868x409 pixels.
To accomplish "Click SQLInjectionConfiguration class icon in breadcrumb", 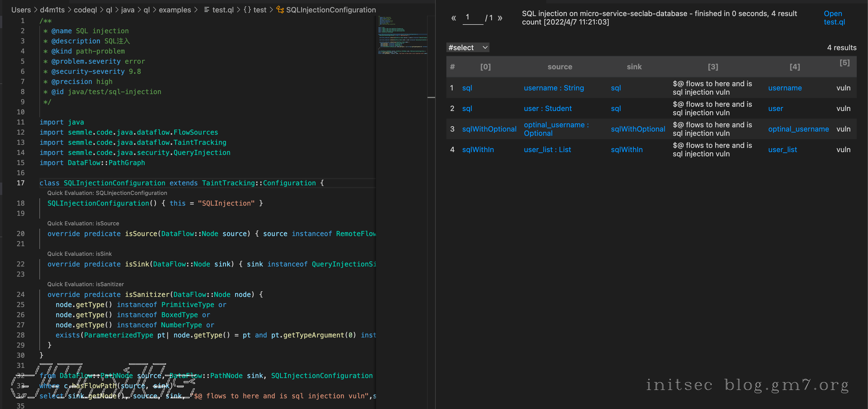I will pos(280,10).
